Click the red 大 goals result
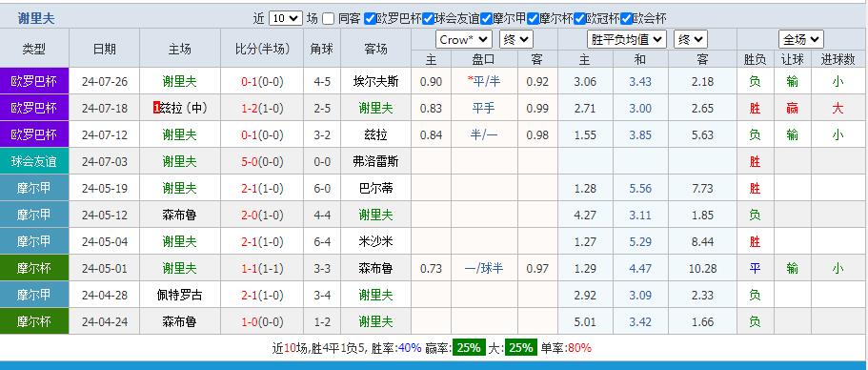 (x=838, y=108)
